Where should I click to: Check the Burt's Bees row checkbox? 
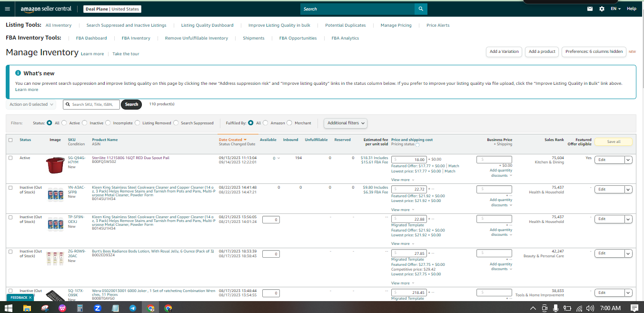click(10, 251)
